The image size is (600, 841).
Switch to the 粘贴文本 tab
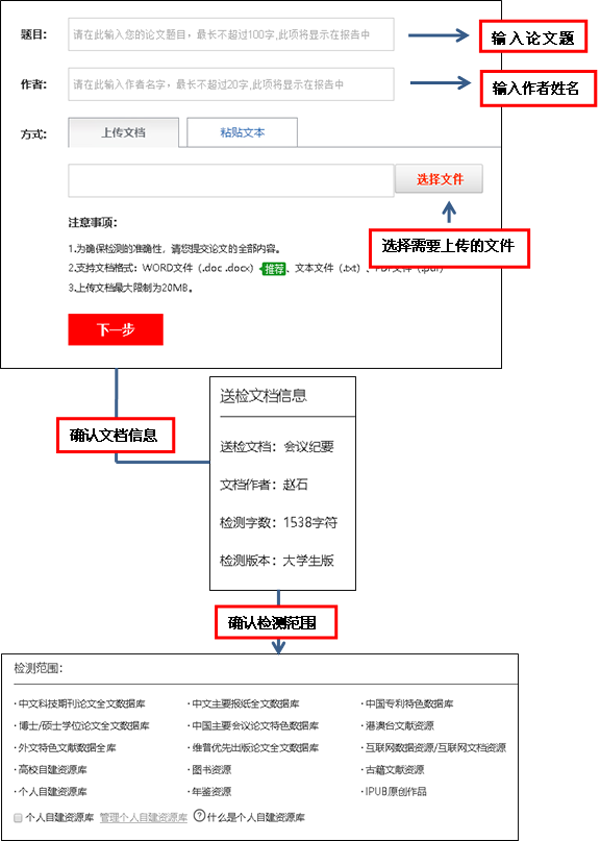[242, 132]
